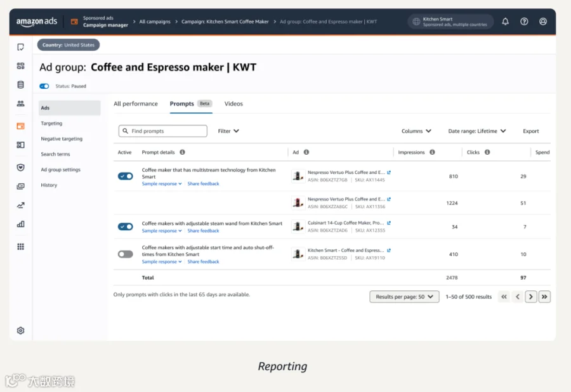Open the Results per page 50 dropdown
Screen dimensions: 571x392
coord(404,297)
